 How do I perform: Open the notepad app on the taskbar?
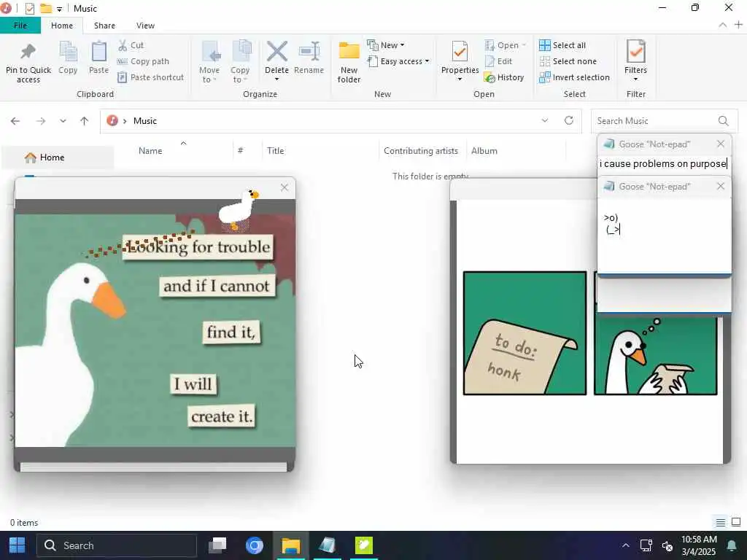pos(328,545)
